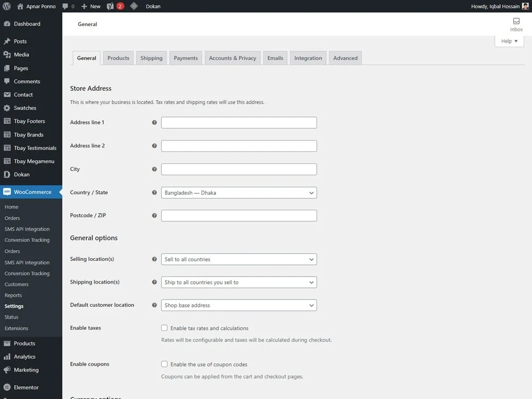Open the Media library icon

pyautogui.click(x=7, y=54)
